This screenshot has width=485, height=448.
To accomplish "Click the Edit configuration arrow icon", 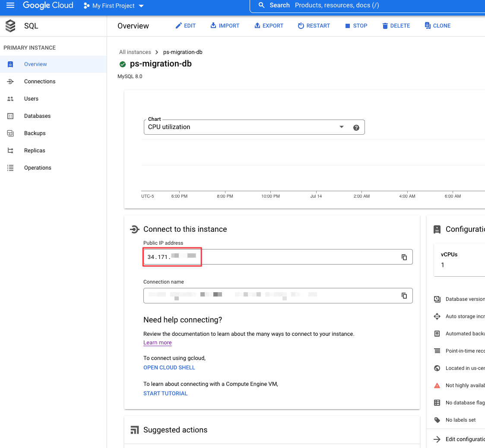I will coord(437,439).
